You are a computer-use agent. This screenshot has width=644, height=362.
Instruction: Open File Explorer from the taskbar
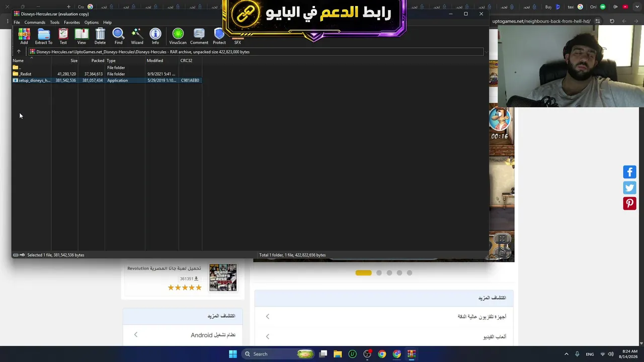tap(338, 354)
